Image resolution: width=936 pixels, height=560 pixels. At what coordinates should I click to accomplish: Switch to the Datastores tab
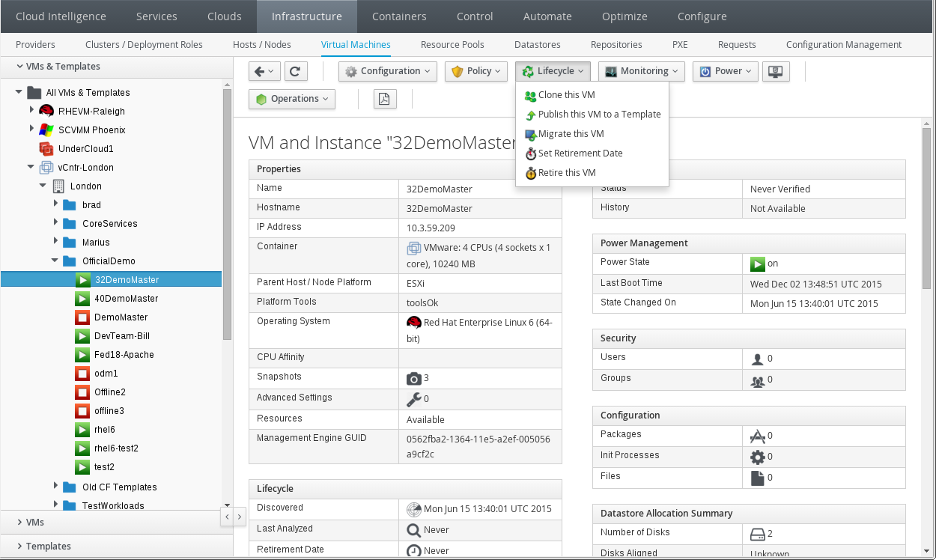537,45
